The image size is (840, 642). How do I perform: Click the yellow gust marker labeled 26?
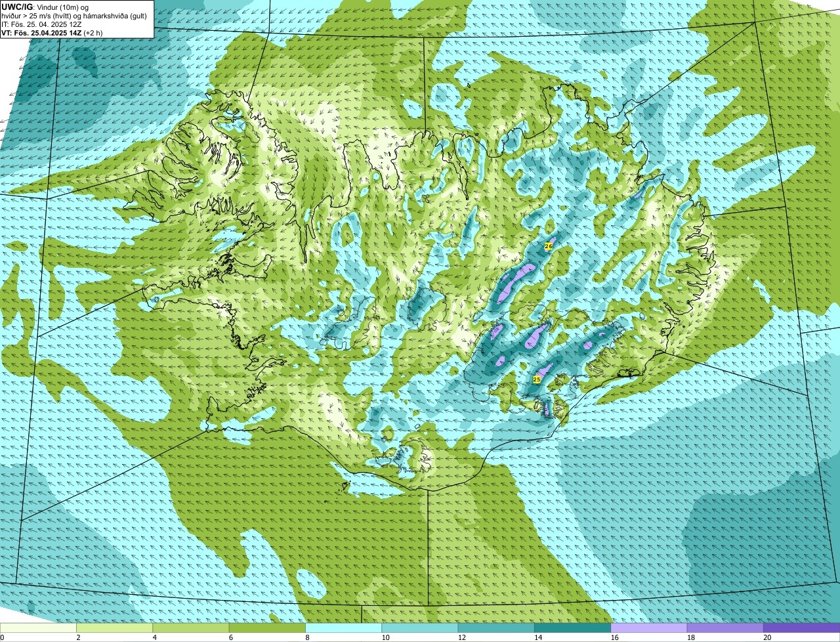(549, 246)
